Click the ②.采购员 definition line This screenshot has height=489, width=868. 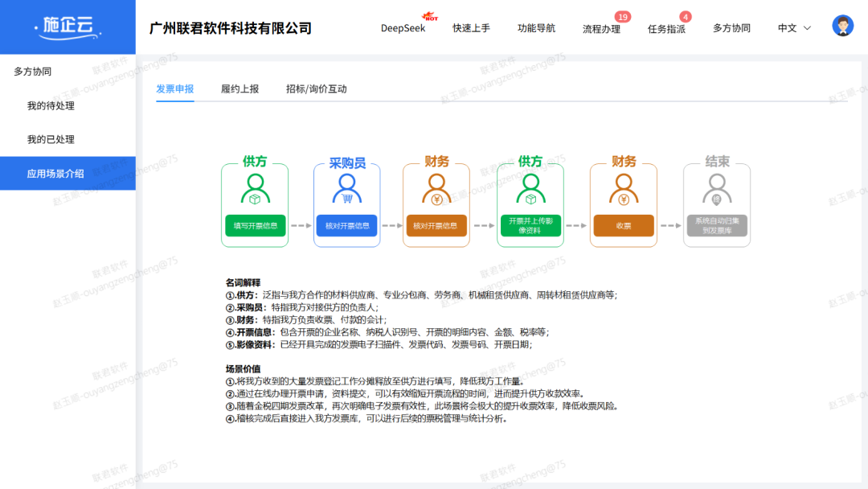coord(302,307)
